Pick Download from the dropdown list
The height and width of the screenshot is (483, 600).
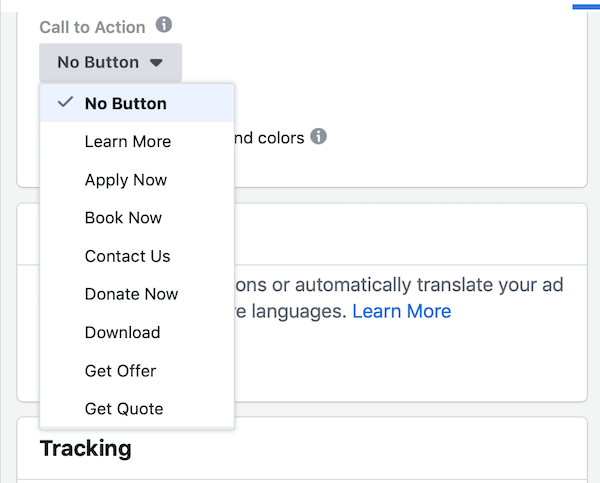pos(137,333)
